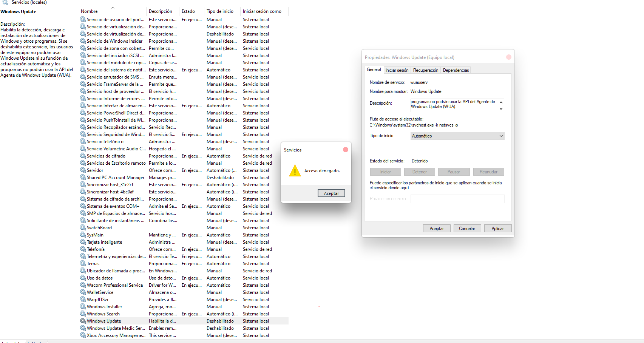This screenshot has height=343, width=644.
Task: Click the Reanudar service button
Action: coord(489,172)
